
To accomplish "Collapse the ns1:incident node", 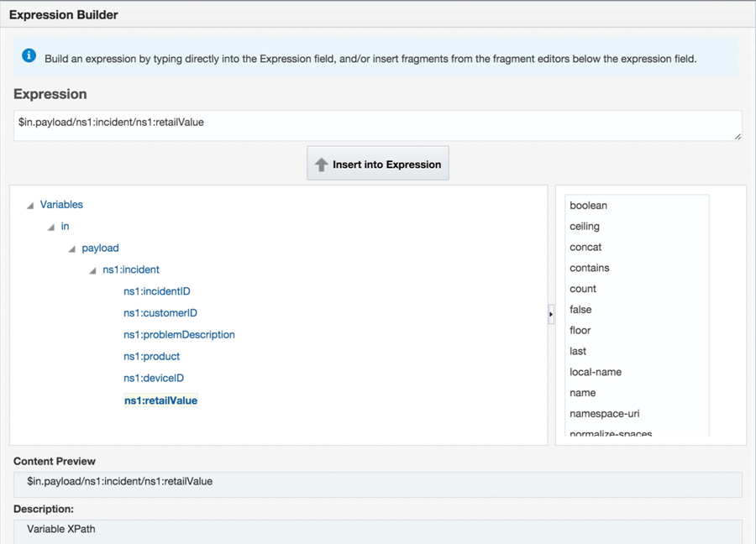I will click(x=92, y=270).
